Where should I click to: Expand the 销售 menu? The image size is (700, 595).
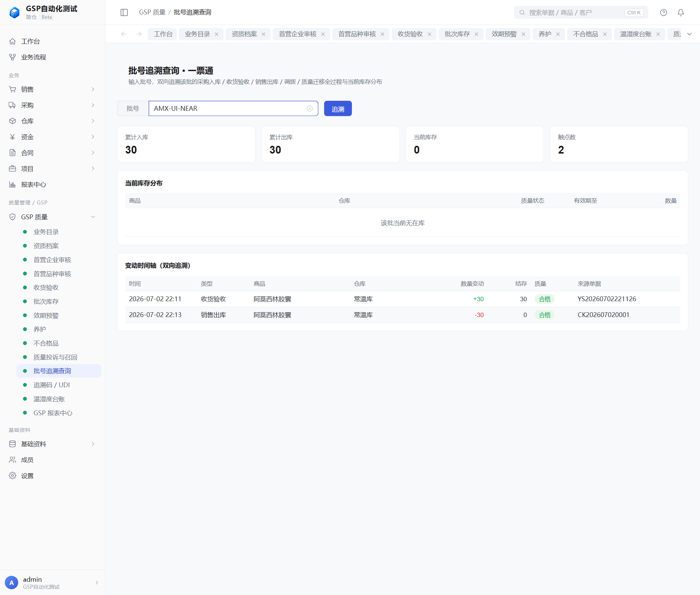pos(52,89)
